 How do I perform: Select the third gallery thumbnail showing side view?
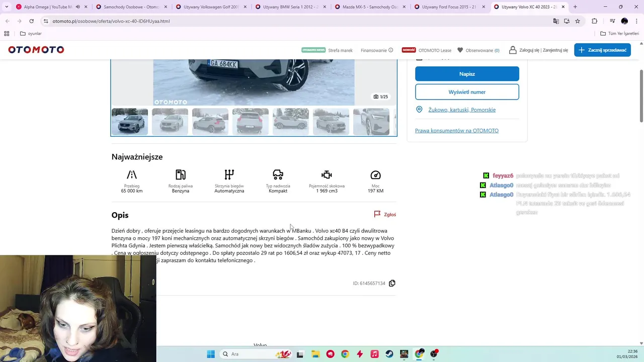click(210, 122)
